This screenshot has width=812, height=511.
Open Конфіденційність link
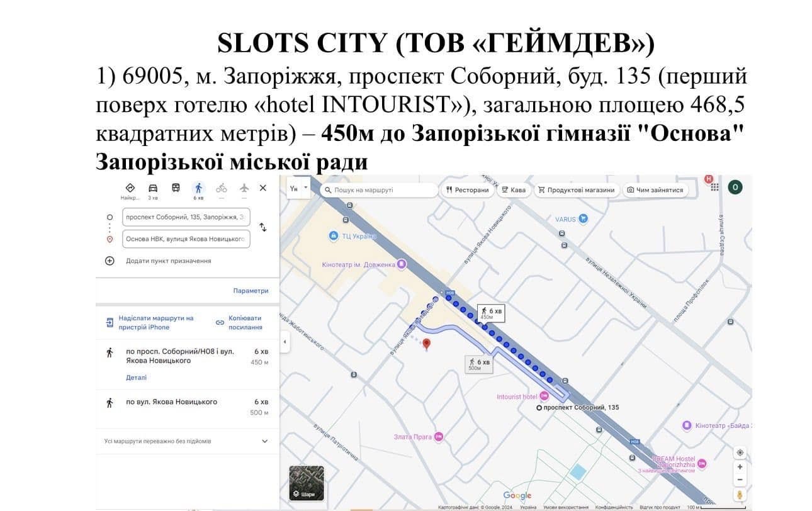point(614,507)
